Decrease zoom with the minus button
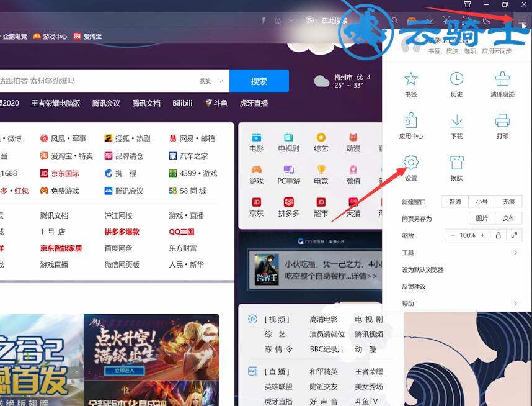Screen dimensions: 532x406 452,235
